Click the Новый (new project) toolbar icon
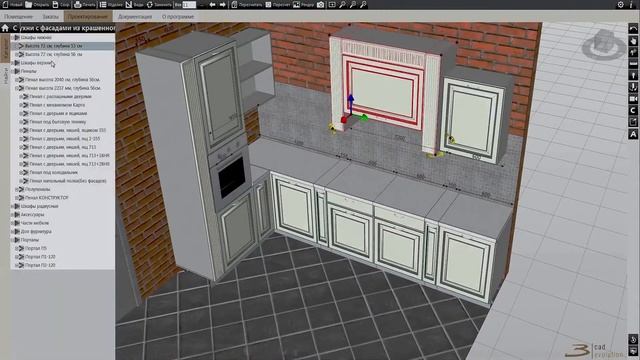Screen dimensions: 640x360 [x=5, y=4]
